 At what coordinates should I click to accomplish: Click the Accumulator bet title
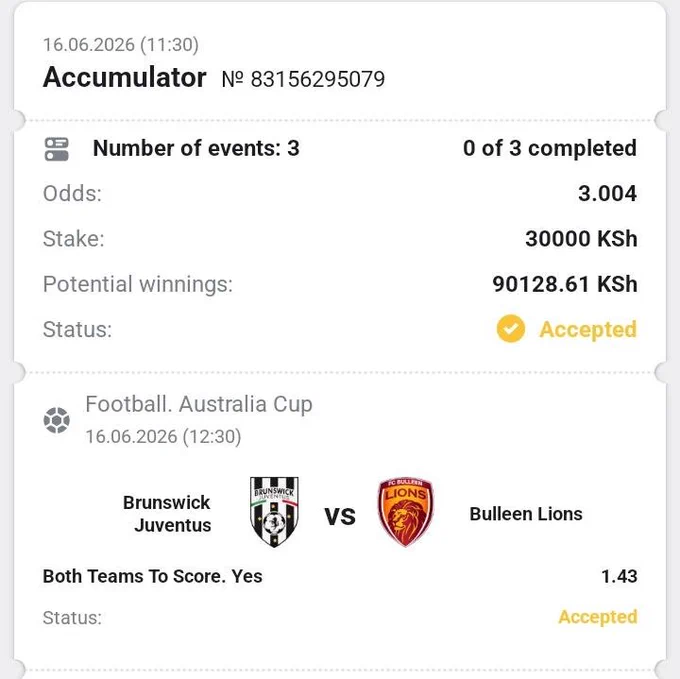tap(124, 78)
